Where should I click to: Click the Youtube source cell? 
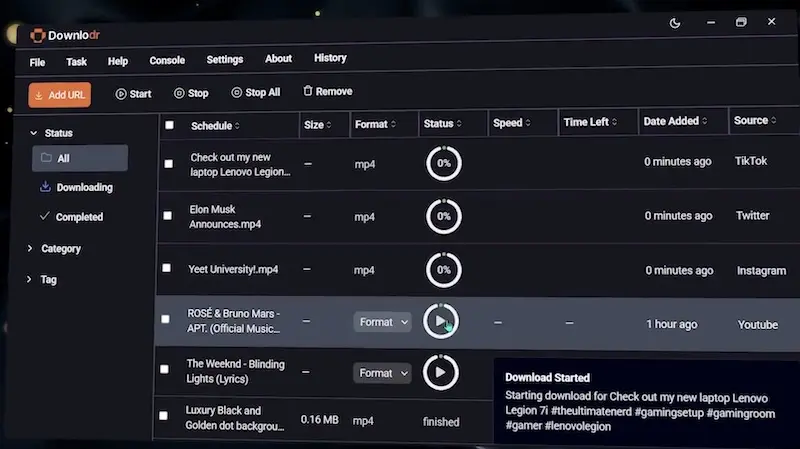click(x=758, y=325)
